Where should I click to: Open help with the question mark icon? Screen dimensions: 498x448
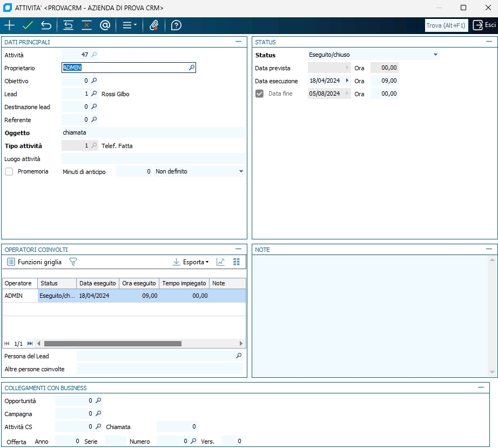(176, 25)
